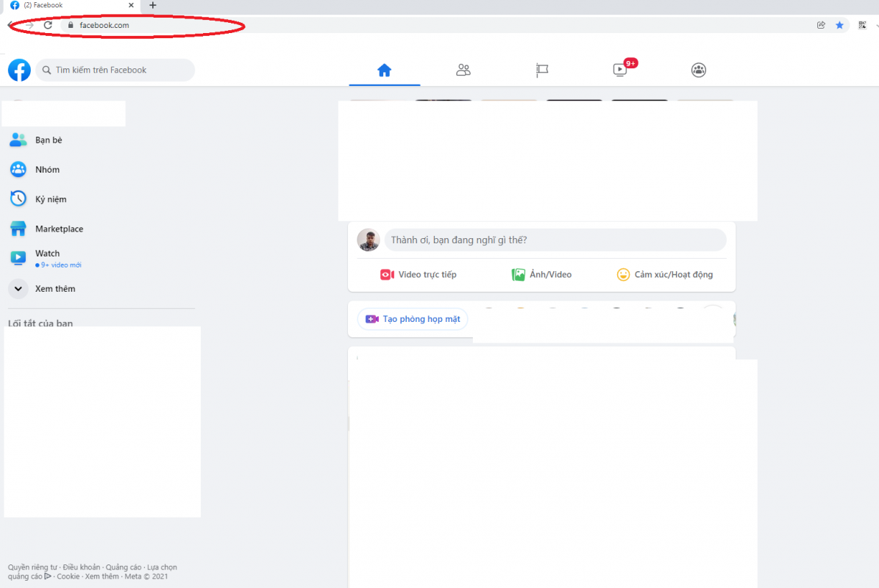
Task: Open the new browser tab plus button
Action: click(153, 5)
